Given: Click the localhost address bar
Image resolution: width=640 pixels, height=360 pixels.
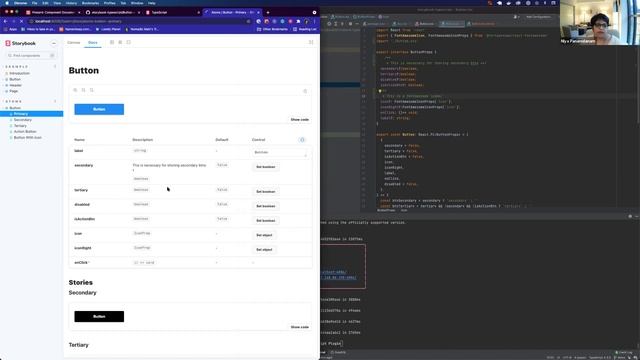Looking at the screenshot, I should pos(139,21).
